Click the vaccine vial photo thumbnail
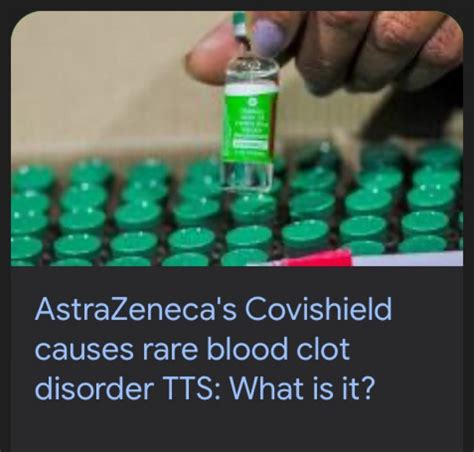Viewport: 474px width, 452px height. point(237,139)
